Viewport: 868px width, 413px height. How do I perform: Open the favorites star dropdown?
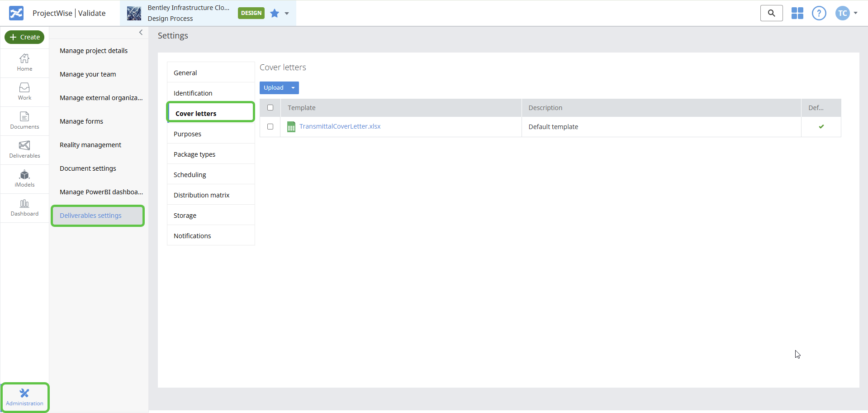(286, 14)
